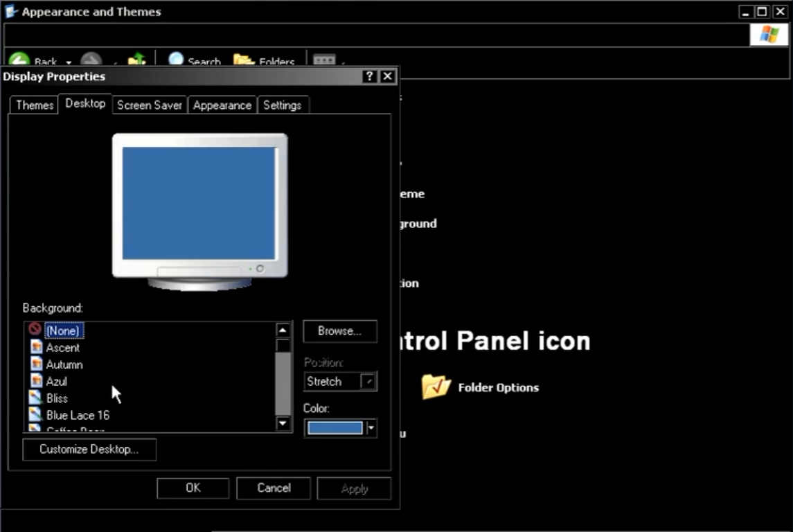Maximize the Appearance and Themes window

(x=762, y=12)
